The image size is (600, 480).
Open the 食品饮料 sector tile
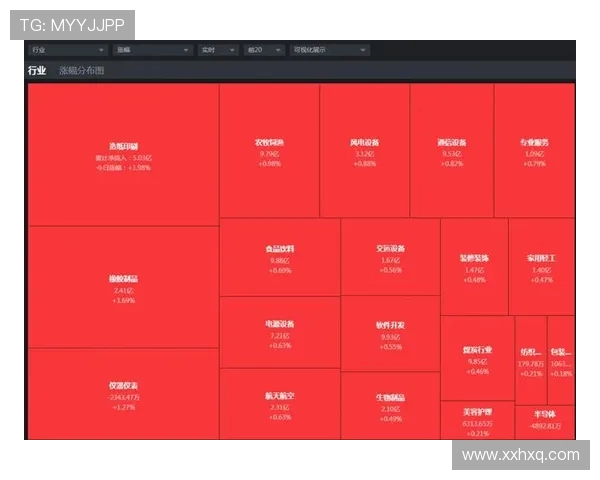point(279,257)
